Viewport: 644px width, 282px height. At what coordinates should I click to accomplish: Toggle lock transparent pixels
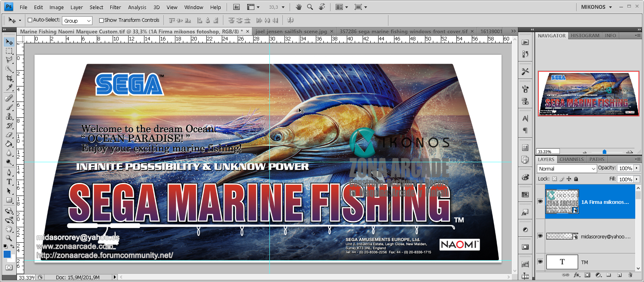(x=554, y=179)
